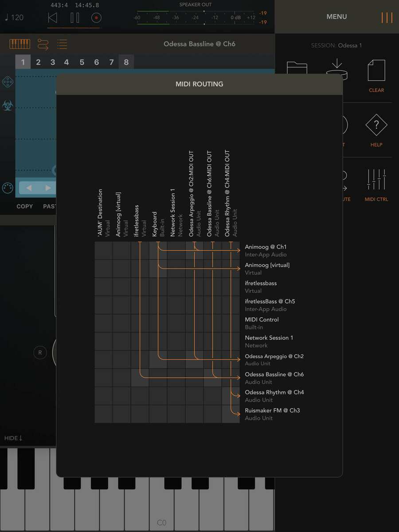Open the MENU header button

(336, 16)
